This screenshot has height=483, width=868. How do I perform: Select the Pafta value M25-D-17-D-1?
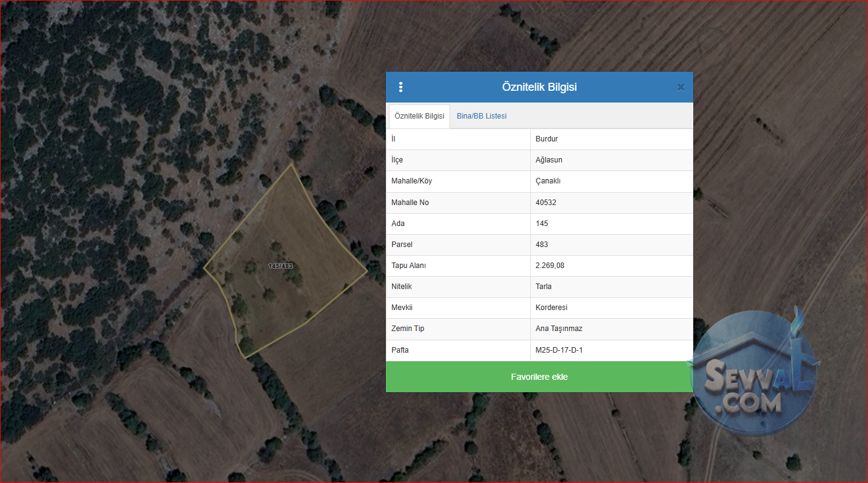pos(559,350)
